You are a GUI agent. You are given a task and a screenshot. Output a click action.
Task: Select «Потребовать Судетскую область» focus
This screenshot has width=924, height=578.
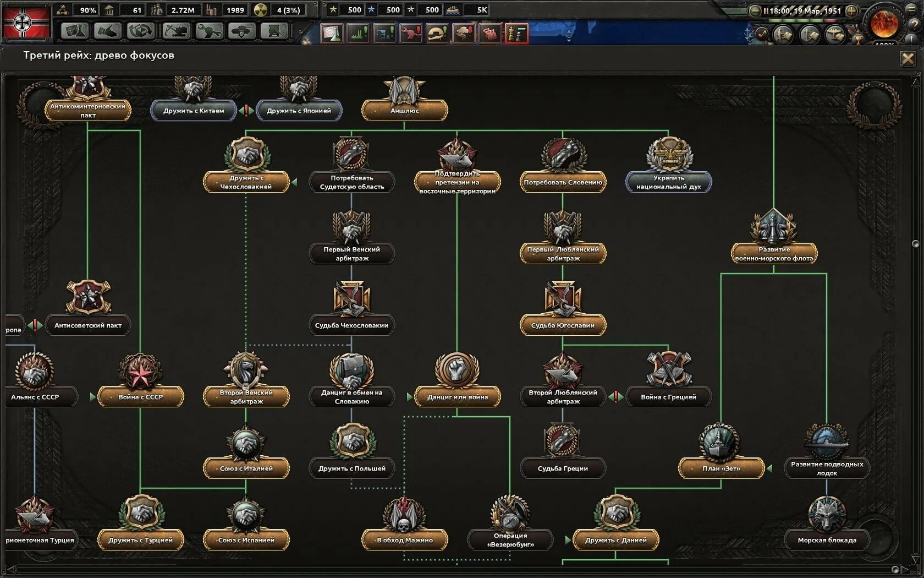(x=352, y=182)
